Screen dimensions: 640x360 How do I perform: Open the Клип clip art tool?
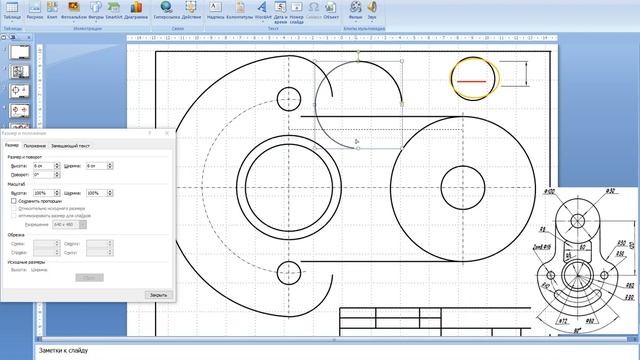point(52,10)
